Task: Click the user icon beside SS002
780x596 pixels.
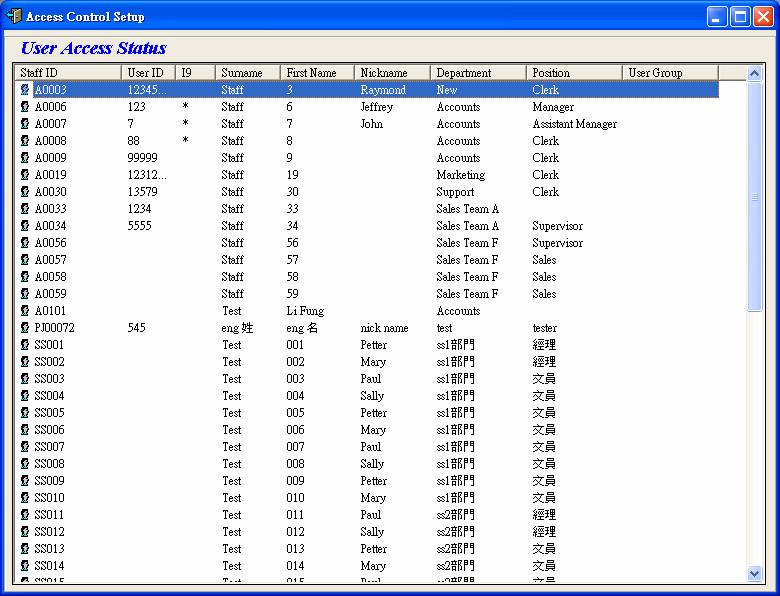Action: click(x=25, y=361)
